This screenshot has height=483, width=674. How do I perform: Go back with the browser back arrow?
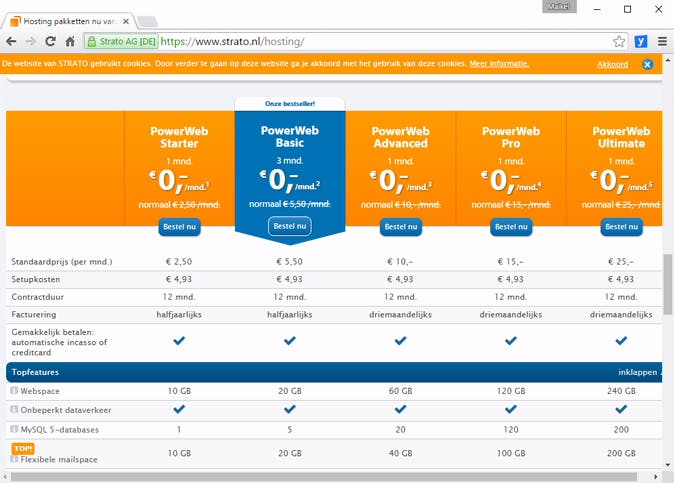(11, 42)
